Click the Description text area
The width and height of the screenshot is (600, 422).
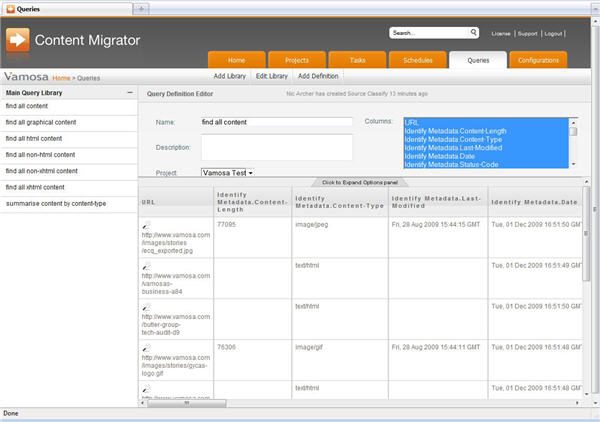pyautogui.click(x=277, y=147)
